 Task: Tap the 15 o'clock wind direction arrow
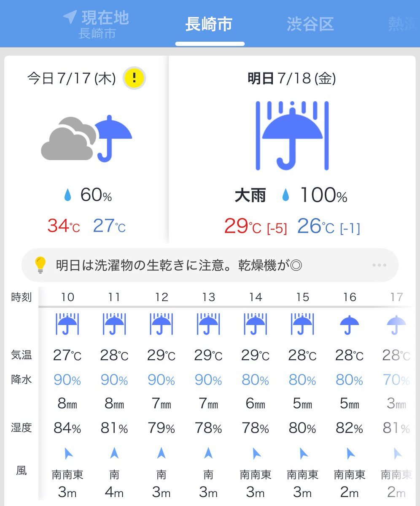coord(303,453)
